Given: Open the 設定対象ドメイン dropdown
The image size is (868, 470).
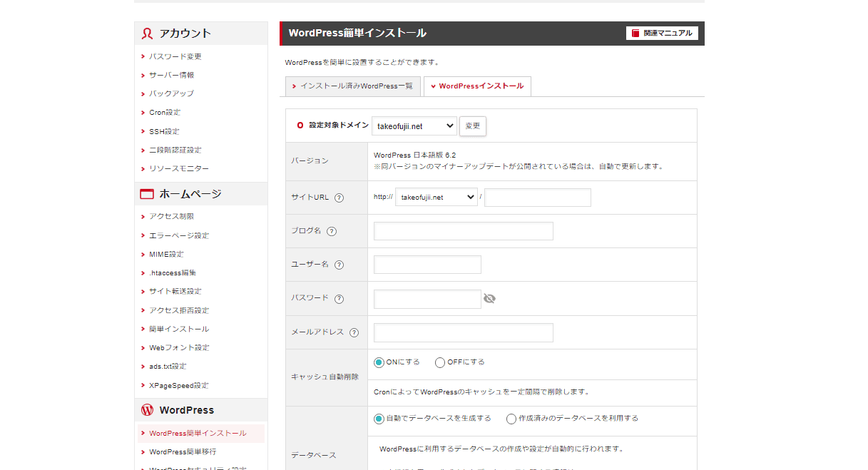Looking at the screenshot, I should click(414, 126).
